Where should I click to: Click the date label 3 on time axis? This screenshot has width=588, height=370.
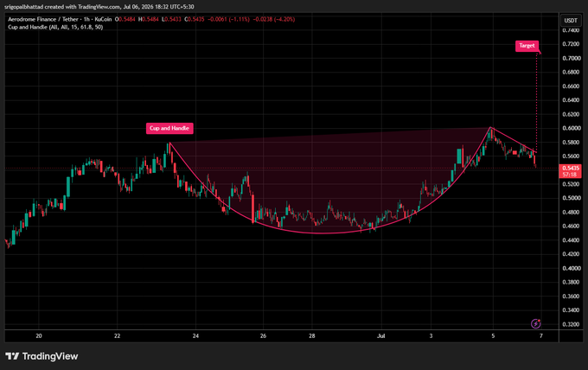coord(431,336)
